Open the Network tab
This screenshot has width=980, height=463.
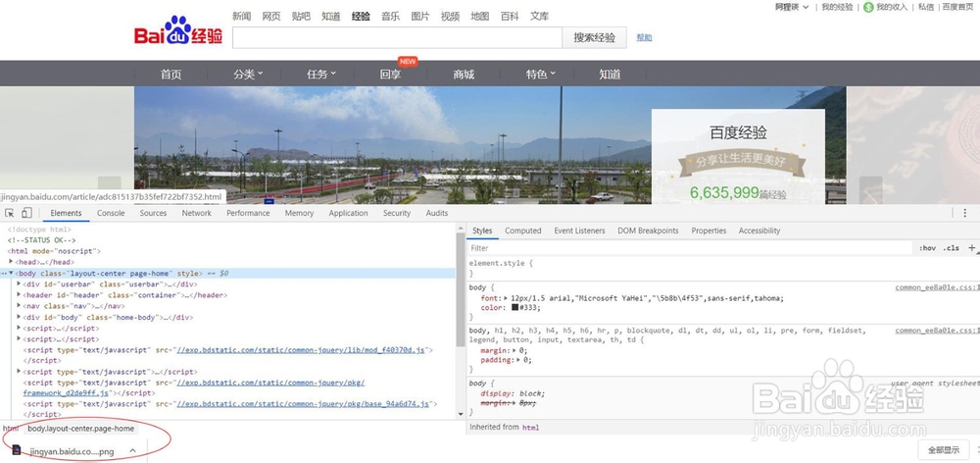pyautogui.click(x=196, y=214)
